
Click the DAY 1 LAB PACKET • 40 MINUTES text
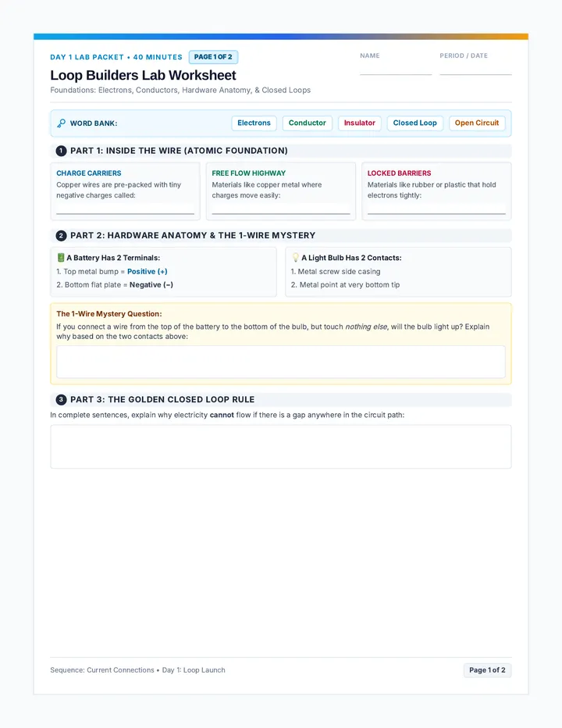point(116,57)
